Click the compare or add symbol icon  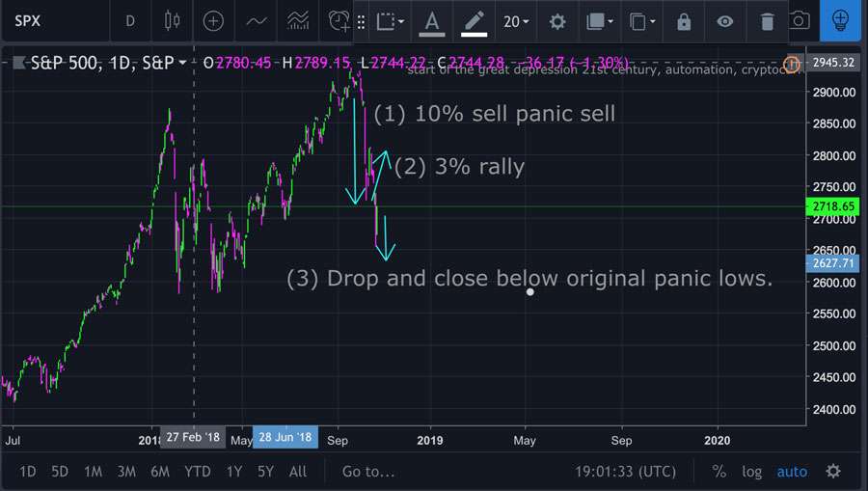(x=213, y=21)
